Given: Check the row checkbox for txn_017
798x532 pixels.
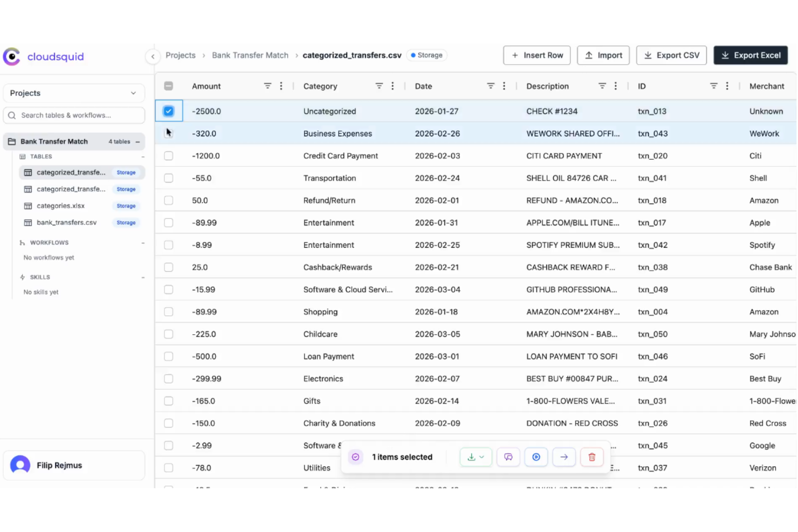Looking at the screenshot, I should [169, 223].
